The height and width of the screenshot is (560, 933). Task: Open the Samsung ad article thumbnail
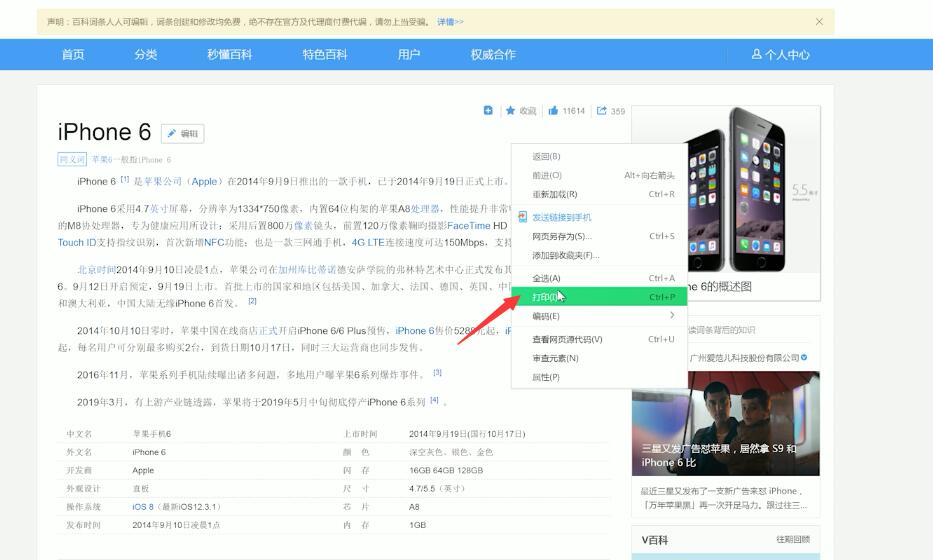726,424
